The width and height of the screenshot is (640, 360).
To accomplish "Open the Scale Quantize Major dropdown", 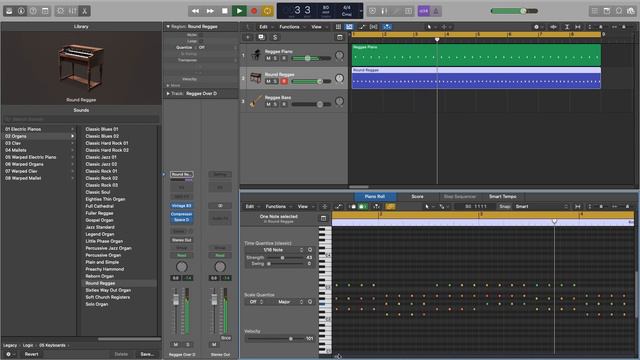I will (x=289, y=302).
